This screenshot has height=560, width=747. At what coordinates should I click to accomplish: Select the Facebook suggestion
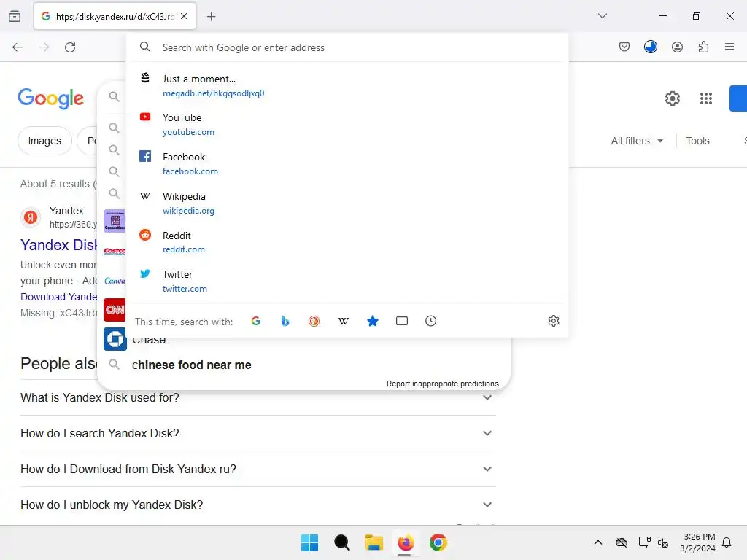pos(348,164)
